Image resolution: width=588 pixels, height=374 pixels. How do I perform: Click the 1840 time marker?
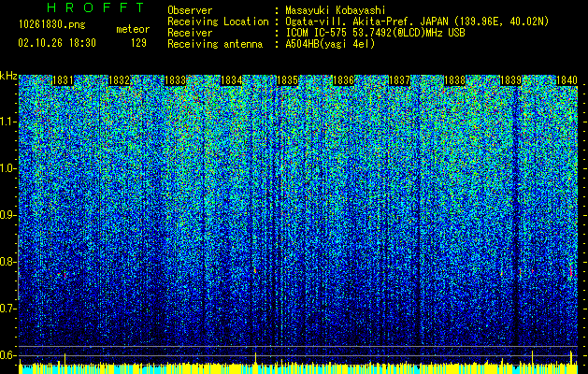point(566,80)
